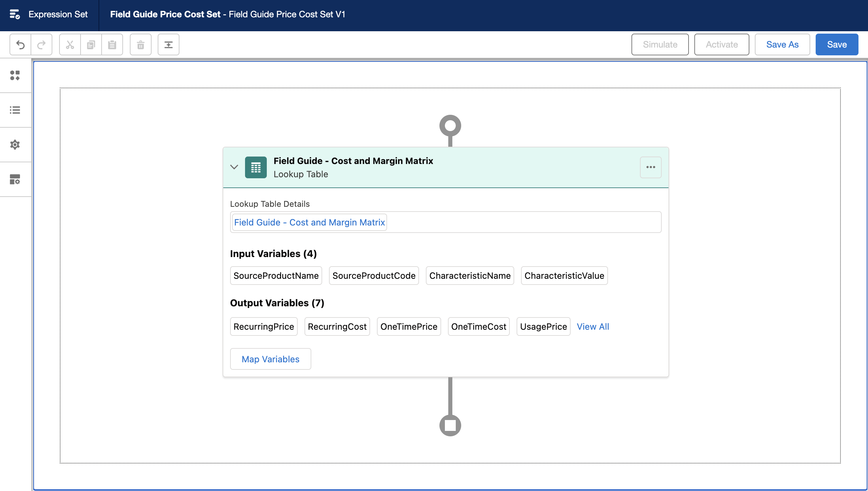The height and width of the screenshot is (491, 868).
Task: Click the three-dot overflow menu on node
Action: (x=650, y=167)
